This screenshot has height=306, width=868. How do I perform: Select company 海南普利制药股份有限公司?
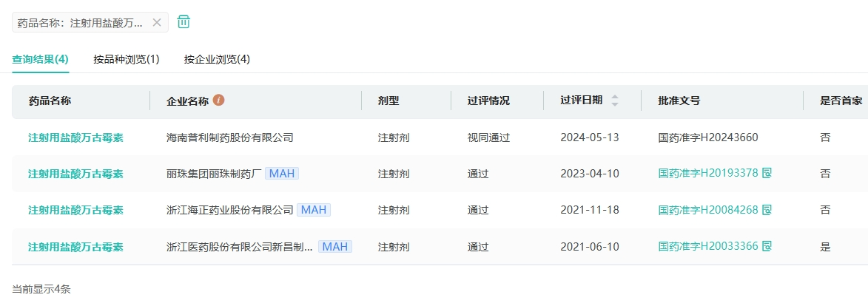tap(229, 137)
